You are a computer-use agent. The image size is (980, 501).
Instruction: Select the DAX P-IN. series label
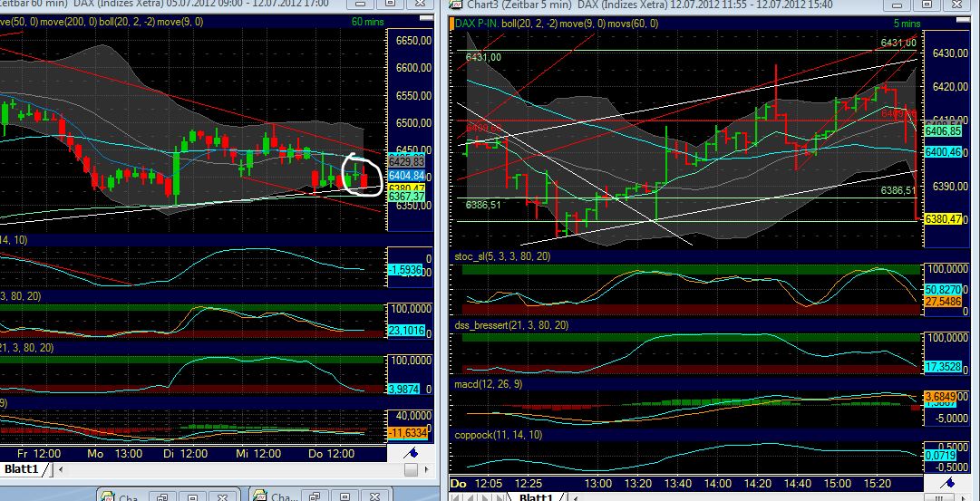pyautogui.click(x=476, y=24)
